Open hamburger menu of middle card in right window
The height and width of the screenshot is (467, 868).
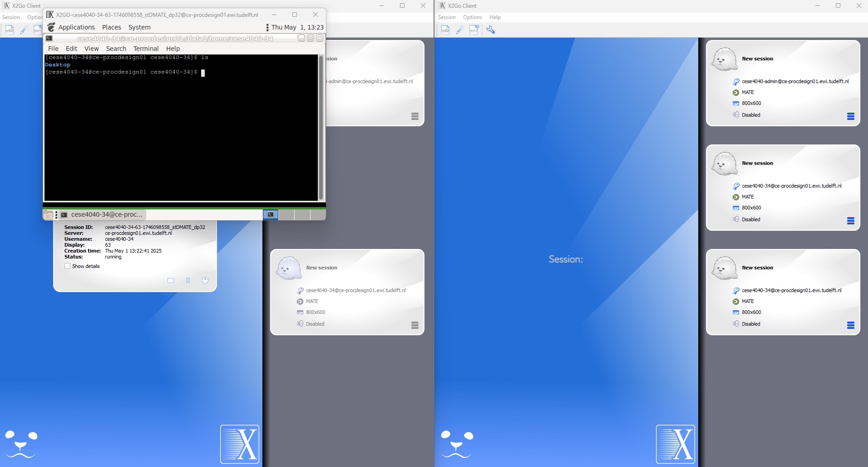851,221
